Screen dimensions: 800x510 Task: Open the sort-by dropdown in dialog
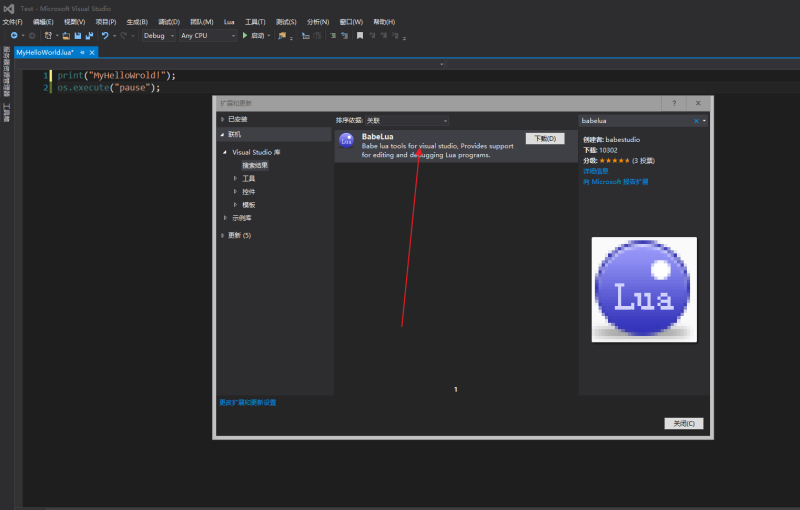(406, 120)
